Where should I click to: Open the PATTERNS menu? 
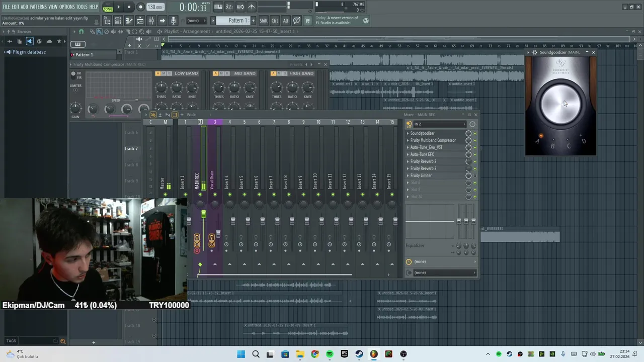(x=38, y=7)
